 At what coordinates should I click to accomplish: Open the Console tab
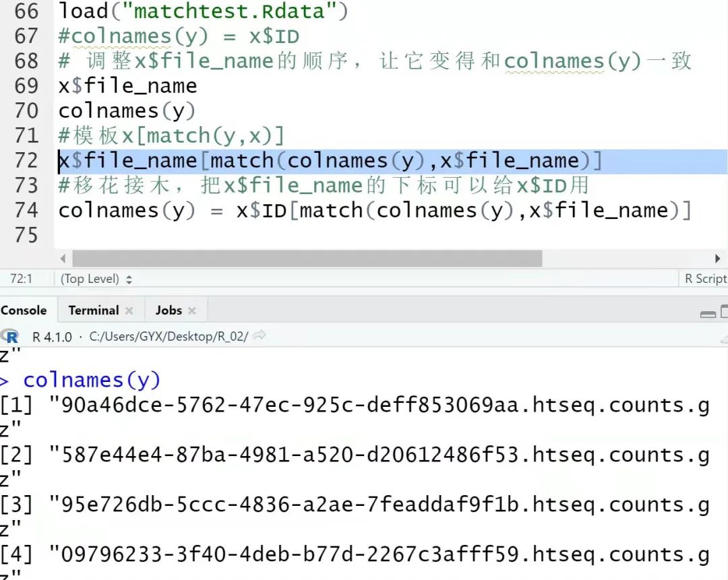coord(24,310)
